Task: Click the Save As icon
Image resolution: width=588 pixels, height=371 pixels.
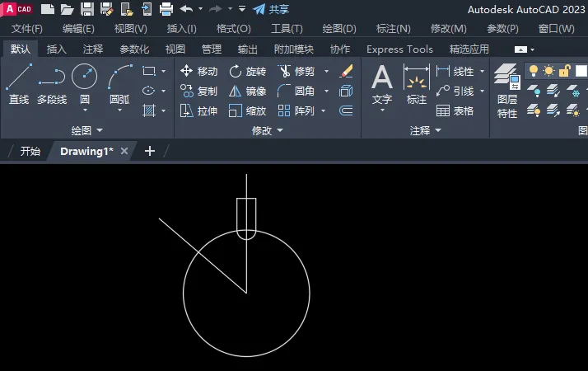Action: (x=107, y=9)
